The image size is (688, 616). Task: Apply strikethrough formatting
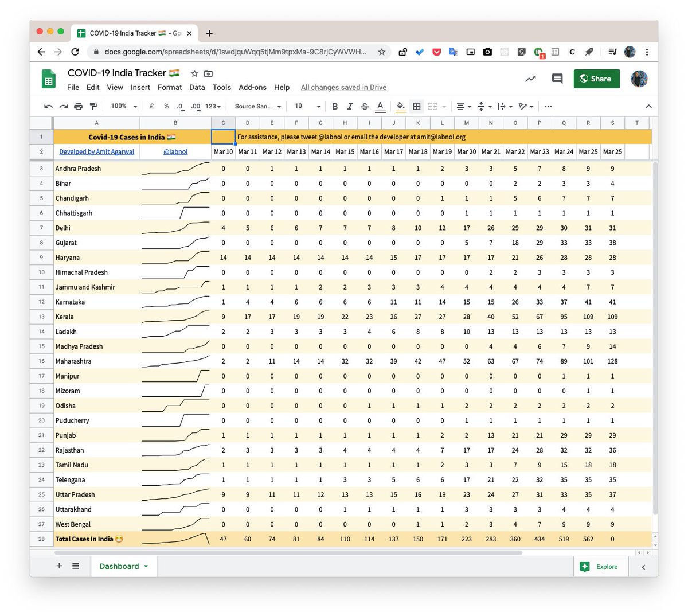pos(365,106)
